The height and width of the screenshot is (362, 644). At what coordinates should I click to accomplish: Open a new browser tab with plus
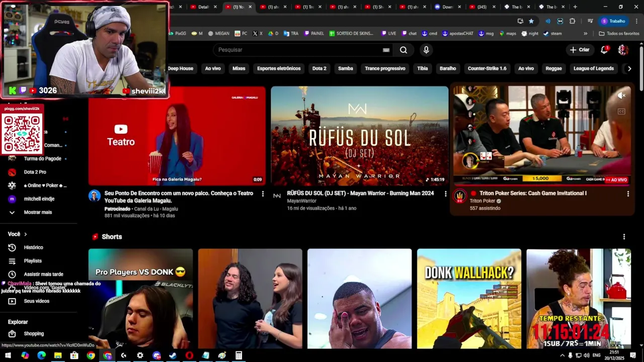click(x=575, y=7)
